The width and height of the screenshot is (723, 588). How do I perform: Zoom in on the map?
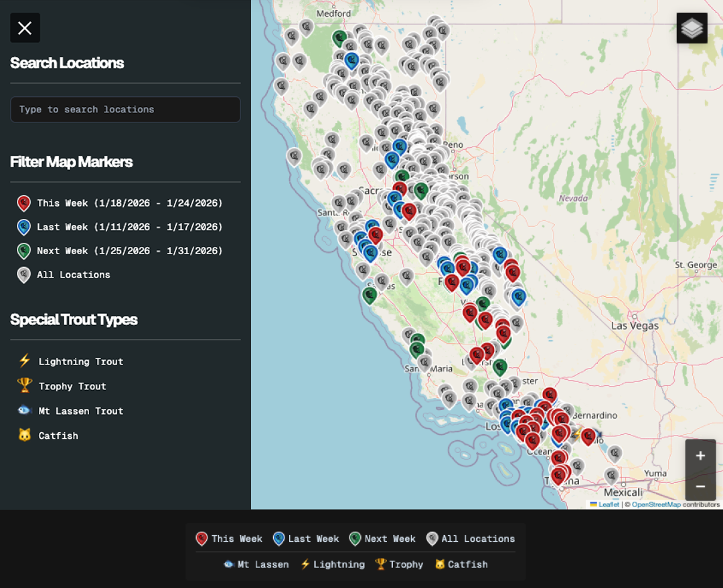click(x=700, y=456)
